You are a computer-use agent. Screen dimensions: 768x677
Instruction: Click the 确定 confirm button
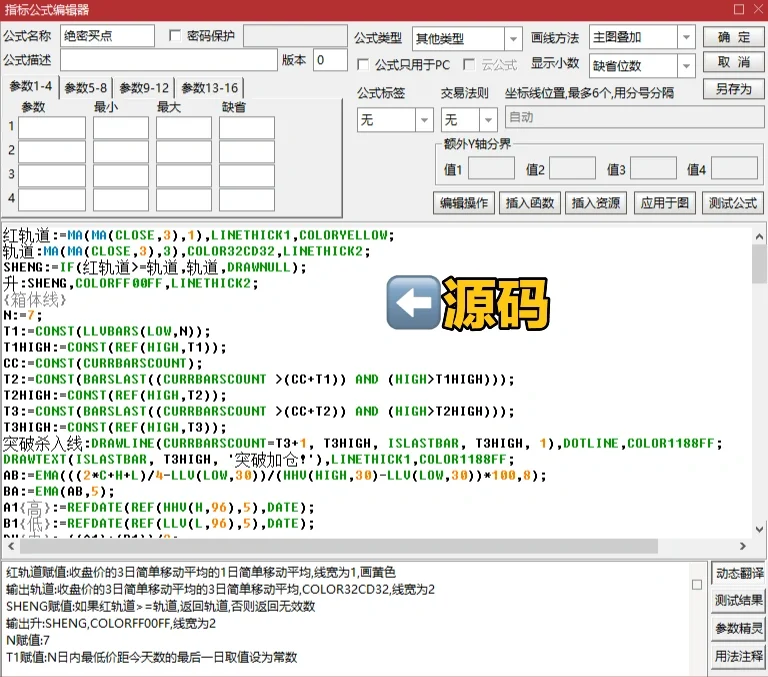(733, 37)
